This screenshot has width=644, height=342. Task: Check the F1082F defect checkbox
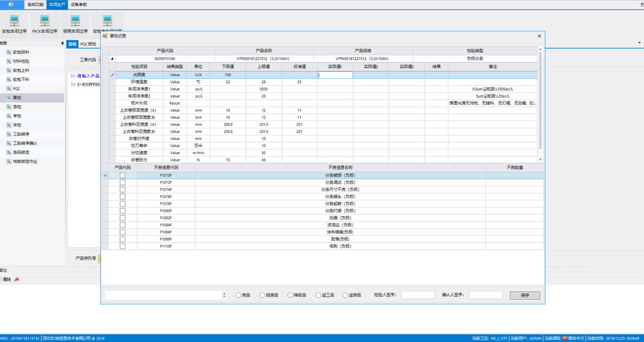122,218
